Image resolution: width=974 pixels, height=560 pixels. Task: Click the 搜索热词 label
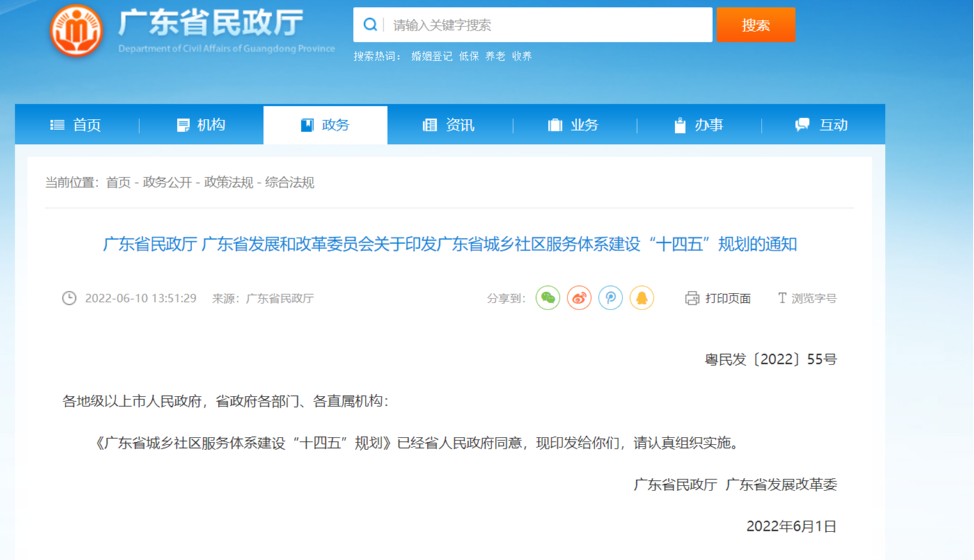(x=378, y=56)
